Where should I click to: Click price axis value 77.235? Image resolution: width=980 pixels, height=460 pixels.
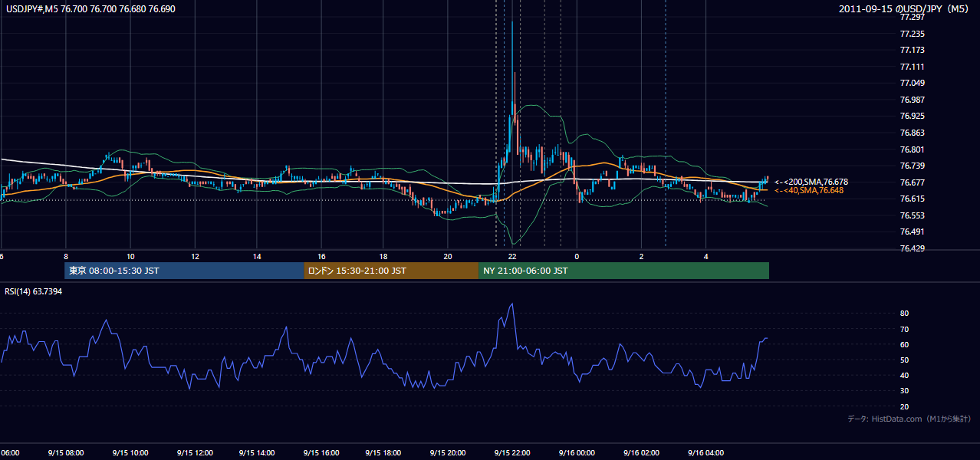pos(913,34)
